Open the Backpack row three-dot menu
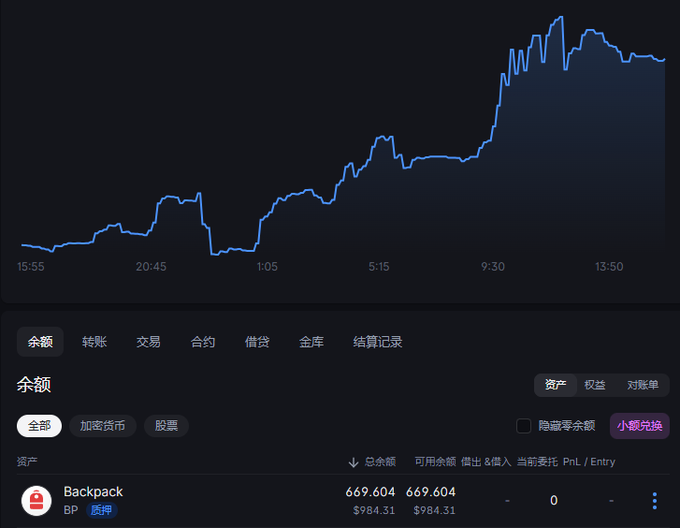Screen dimensions: 680x528 coord(654,501)
